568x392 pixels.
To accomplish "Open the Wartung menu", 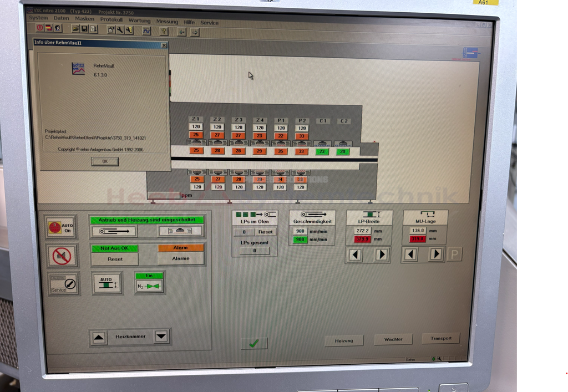I will [139, 21].
